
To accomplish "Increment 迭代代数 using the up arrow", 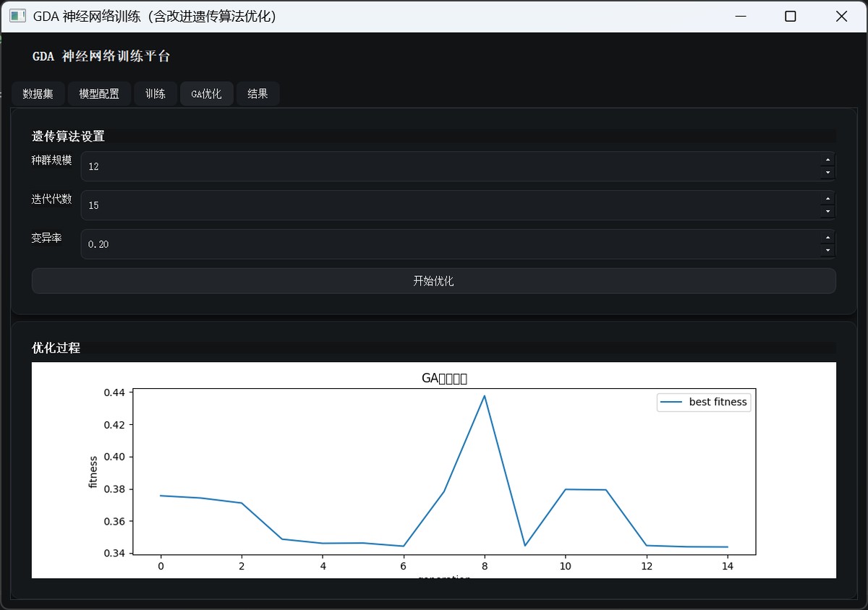I will tap(827, 199).
